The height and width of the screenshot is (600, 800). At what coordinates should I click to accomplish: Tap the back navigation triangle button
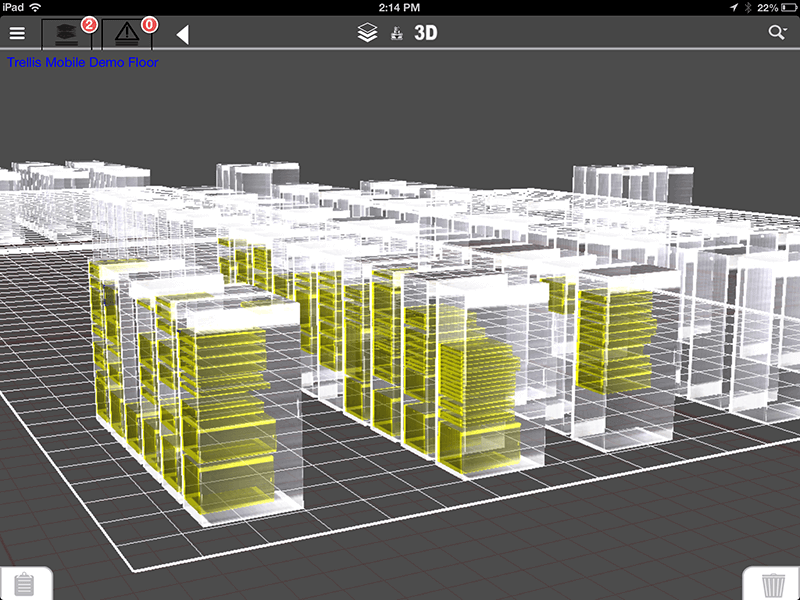click(x=182, y=32)
